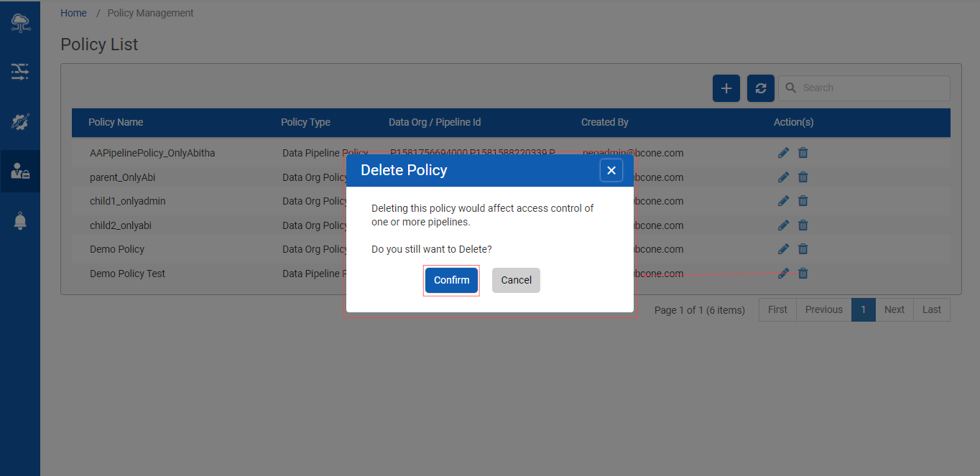Go to the Next page
980x476 pixels.
pos(894,309)
